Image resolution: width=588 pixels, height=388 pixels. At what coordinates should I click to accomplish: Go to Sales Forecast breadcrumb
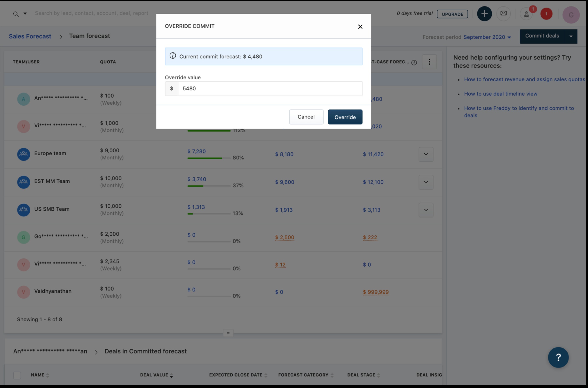[30, 36]
